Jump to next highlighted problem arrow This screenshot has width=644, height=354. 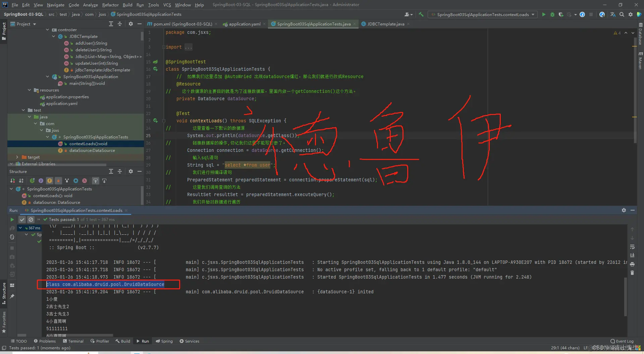[633, 33]
